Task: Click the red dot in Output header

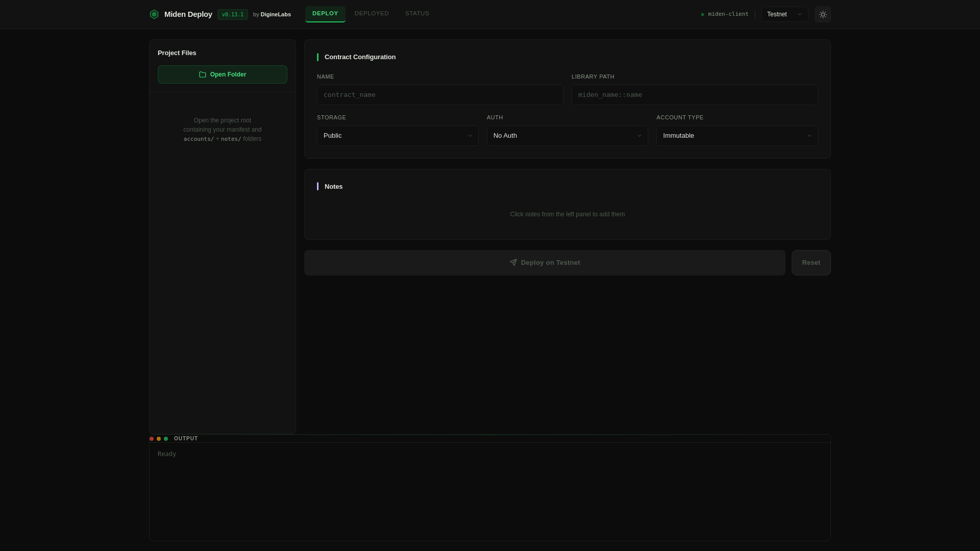Action: click(x=152, y=439)
